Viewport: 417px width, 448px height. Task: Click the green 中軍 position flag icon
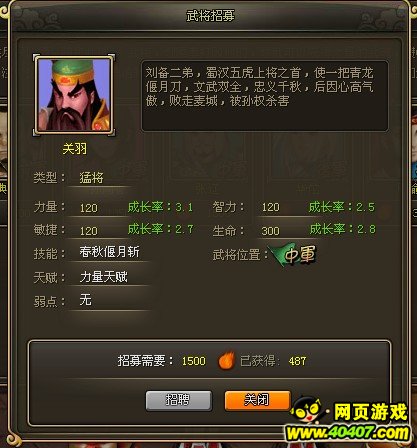coord(294,254)
